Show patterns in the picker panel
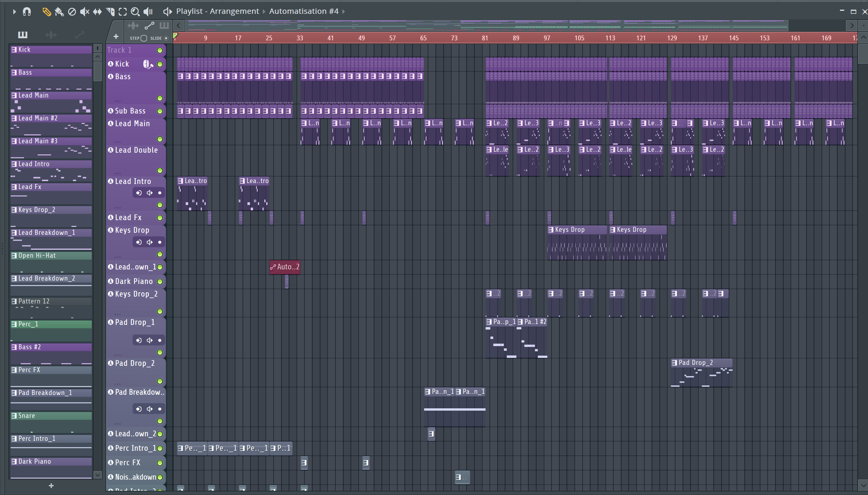 23,35
